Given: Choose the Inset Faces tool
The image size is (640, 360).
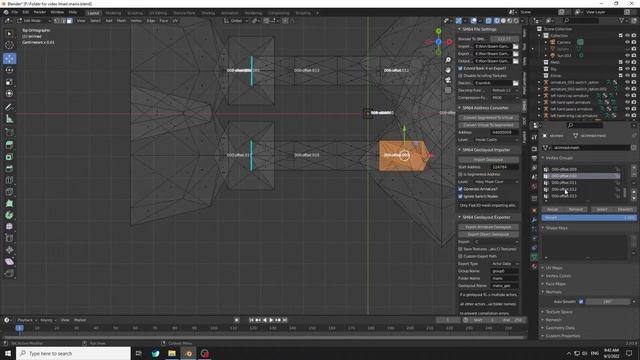Looking at the screenshot, I should tap(9, 157).
